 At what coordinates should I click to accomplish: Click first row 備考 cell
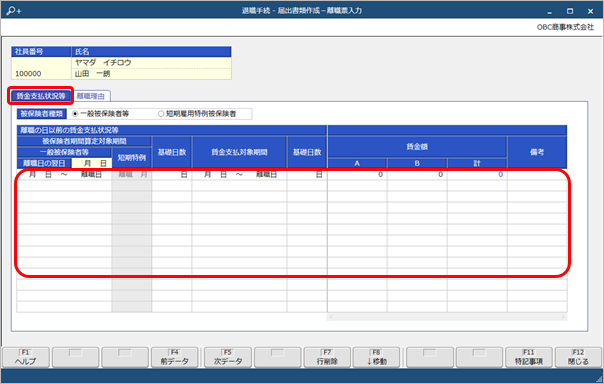[537, 174]
